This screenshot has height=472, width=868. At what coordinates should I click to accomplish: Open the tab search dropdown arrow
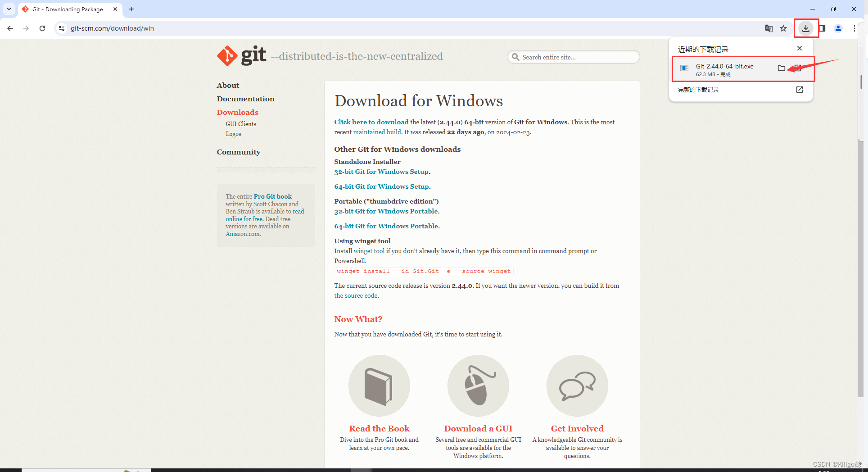click(9, 9)
